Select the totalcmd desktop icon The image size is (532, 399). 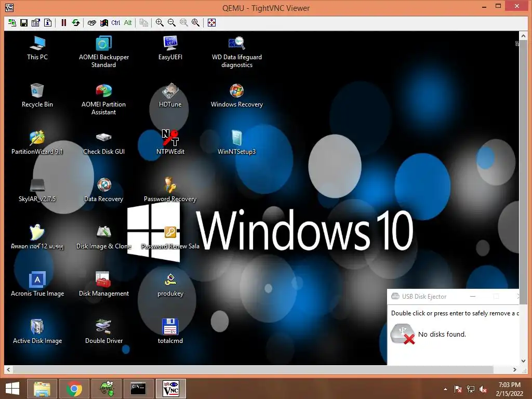click(x=170, y=331)
